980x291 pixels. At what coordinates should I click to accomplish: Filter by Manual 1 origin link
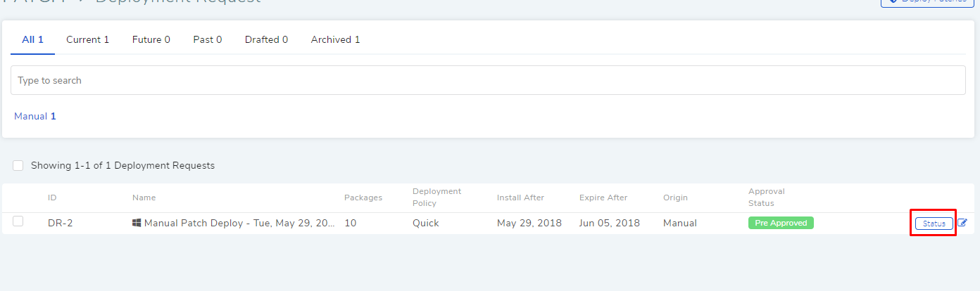tap(35, 116)
